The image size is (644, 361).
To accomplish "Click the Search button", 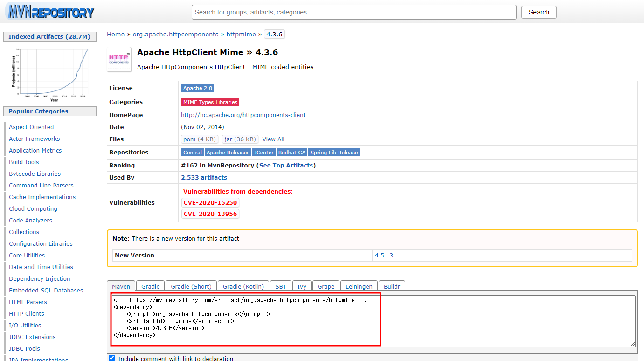I will [539, 12].
